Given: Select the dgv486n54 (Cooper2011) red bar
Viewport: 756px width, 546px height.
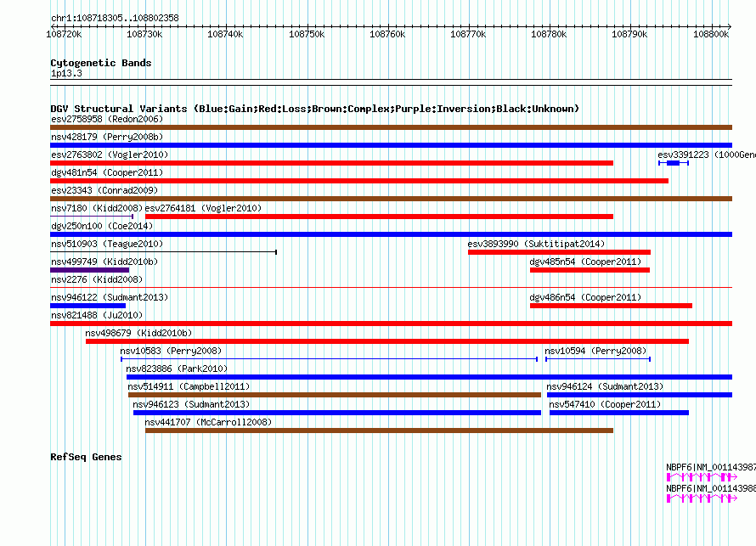Looking at the screenshot, I should [611, 306].
